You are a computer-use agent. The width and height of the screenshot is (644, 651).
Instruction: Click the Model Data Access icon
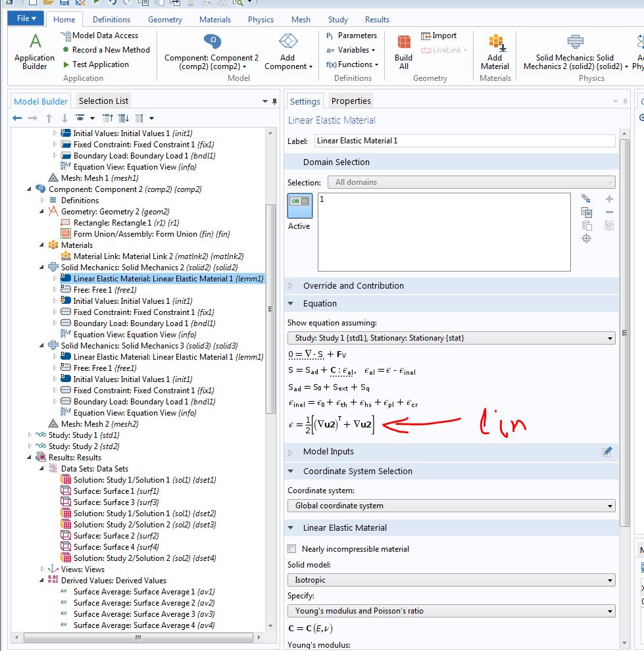(66, 36)
